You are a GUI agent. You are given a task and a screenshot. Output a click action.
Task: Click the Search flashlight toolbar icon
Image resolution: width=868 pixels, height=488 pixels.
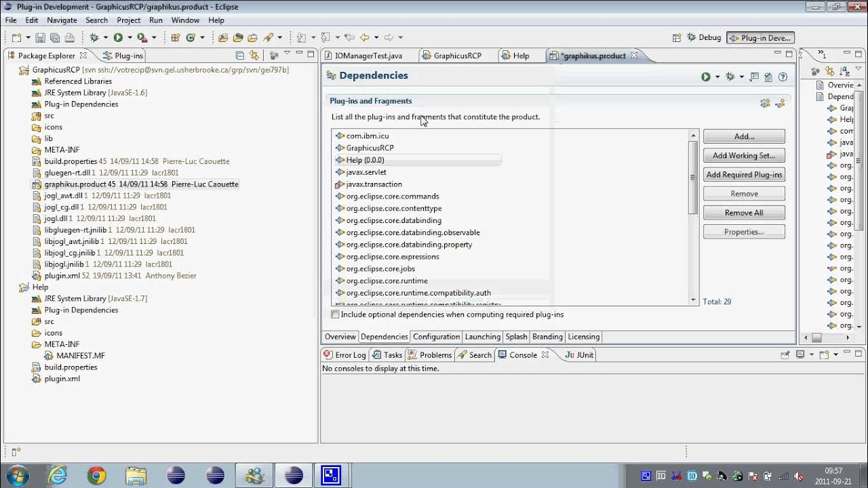[268, 37]
